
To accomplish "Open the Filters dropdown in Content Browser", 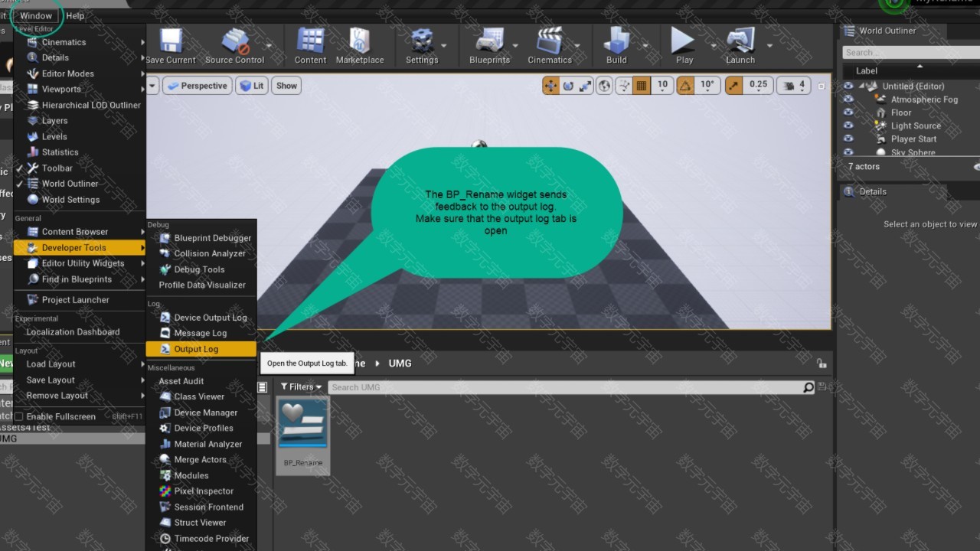I will 301,387.
